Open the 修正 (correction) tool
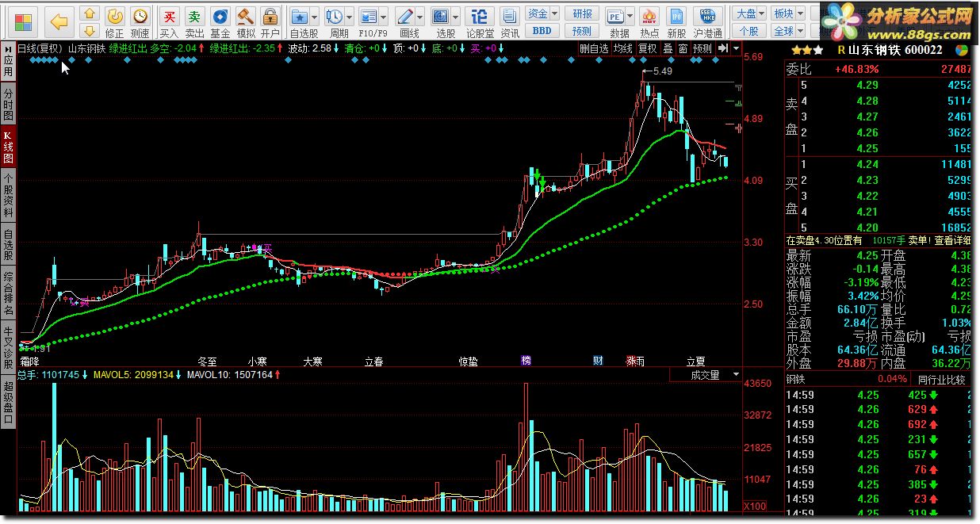The image size is (980, 524). [115, 22]
